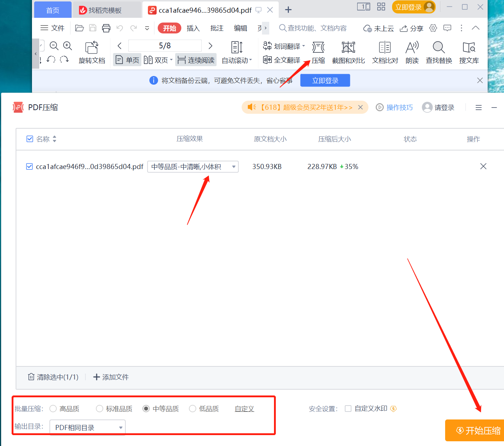The image size is (504, 446).
Task: Open the 文件 menu
Action: 52,28
